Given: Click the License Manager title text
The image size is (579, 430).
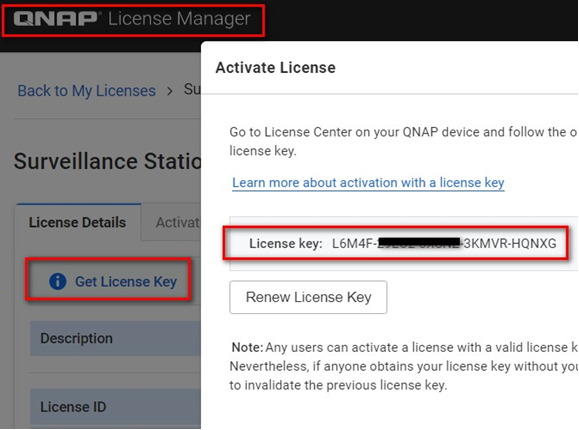Looking at the screenshot, I should [x=179, y=18].
